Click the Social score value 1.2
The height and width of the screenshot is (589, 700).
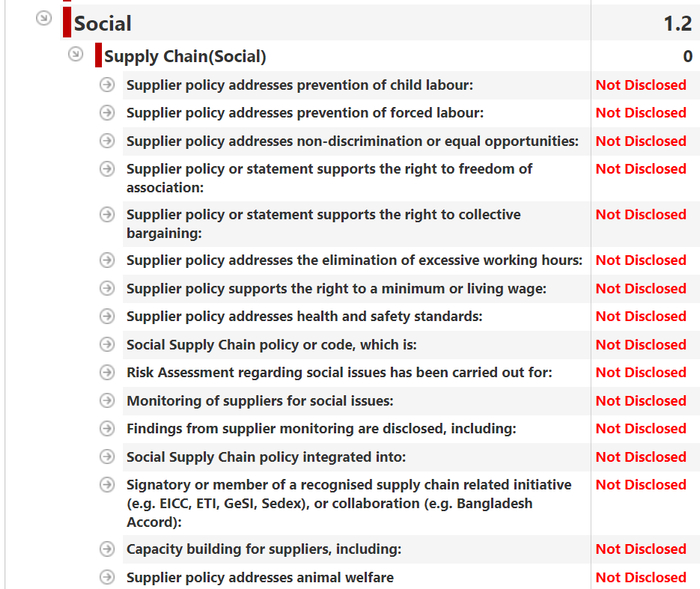point(677,23)
